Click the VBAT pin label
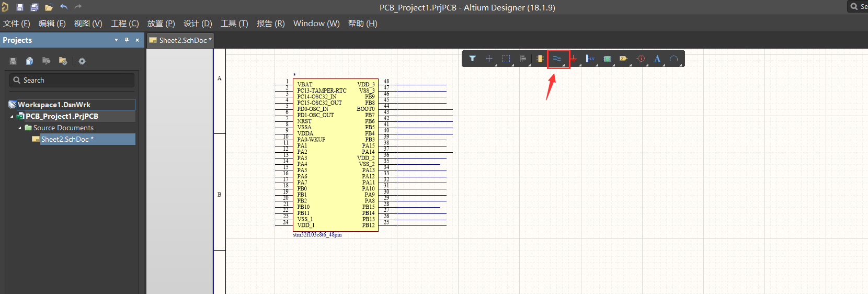The image size is (868, 294). pos(305,84)
